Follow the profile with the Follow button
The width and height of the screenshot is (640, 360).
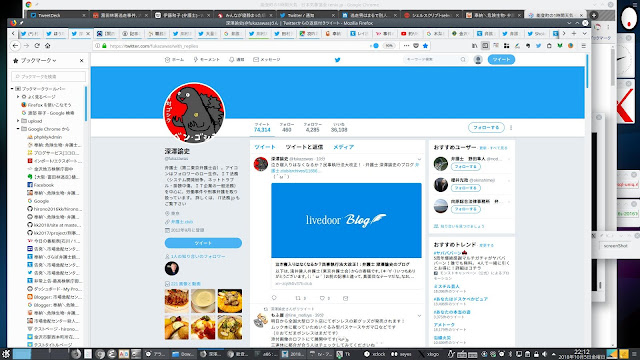(x=486, y=127)
